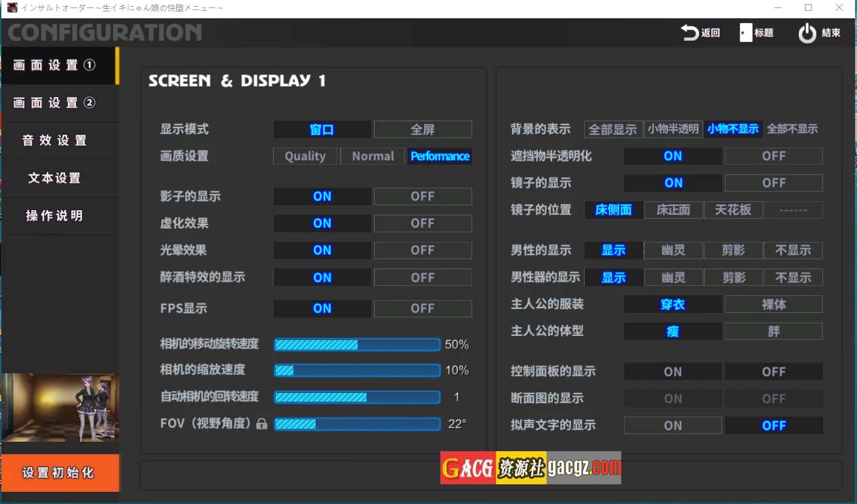Viewport: 857px width, 504px height.
Task: Turn OFF 影子的显示 shadow display
Action: coord(422,196)
